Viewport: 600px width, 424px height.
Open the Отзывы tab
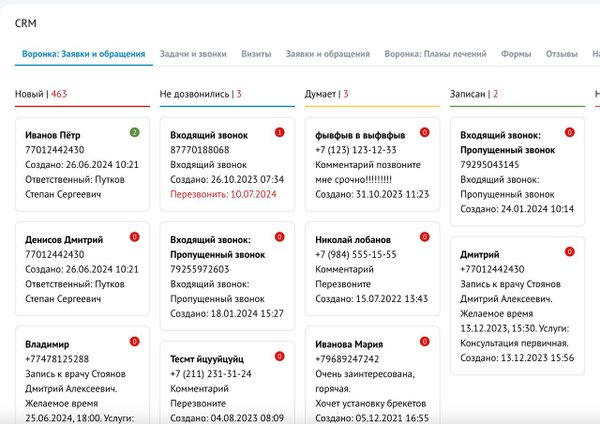(x=562, y=54)
